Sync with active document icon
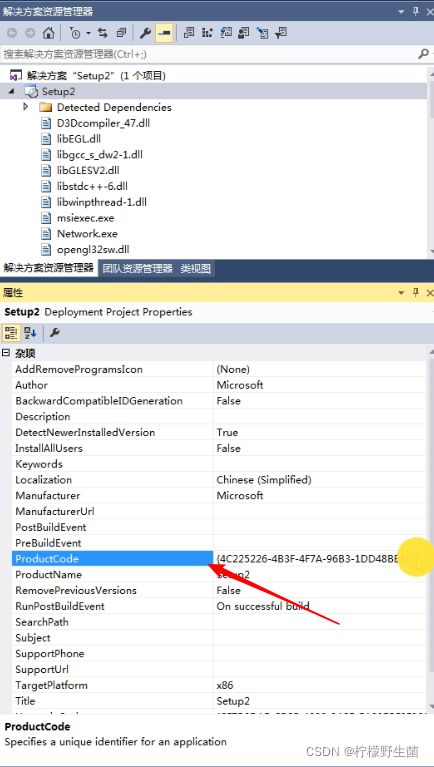 (103, 33)
